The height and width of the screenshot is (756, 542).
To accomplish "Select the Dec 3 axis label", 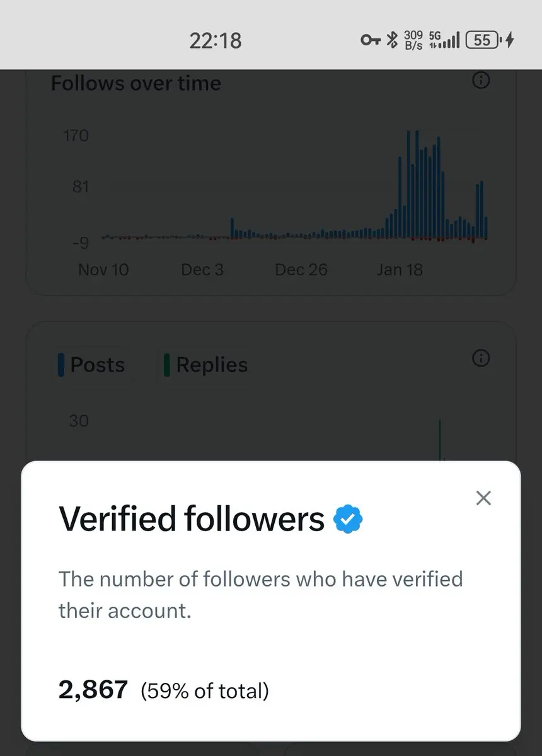I will pos(202,270).
